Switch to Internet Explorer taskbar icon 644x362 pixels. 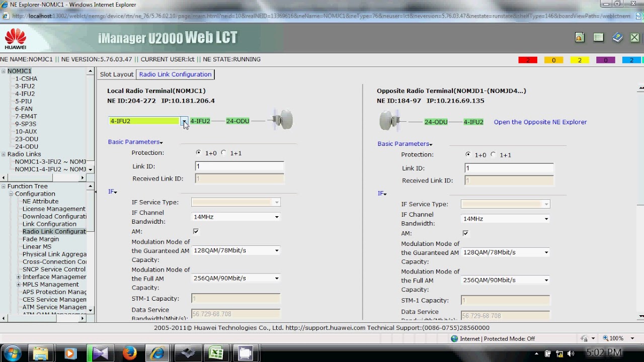coord(158,353)
